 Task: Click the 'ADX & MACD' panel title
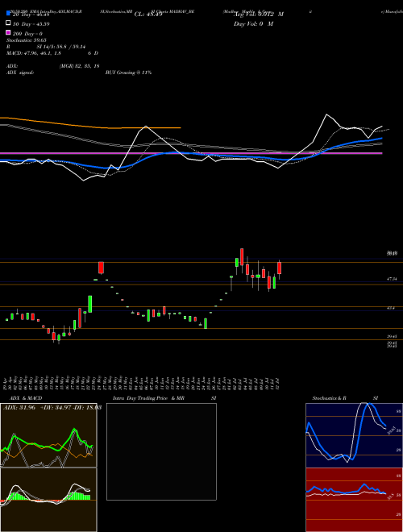click(26, 398)
